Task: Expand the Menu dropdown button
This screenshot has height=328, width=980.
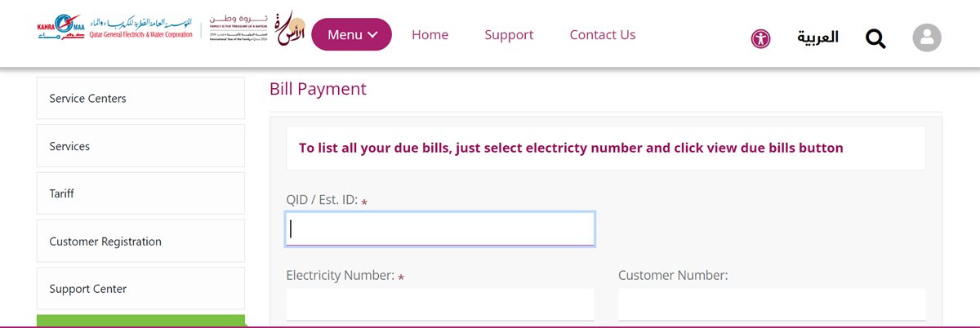Action: (x=352, y=34)
